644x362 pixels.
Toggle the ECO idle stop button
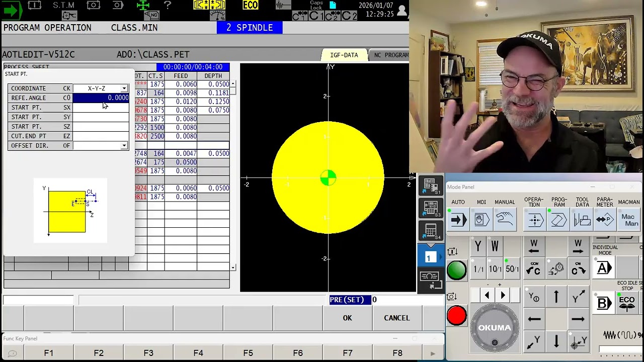point(627,303)
